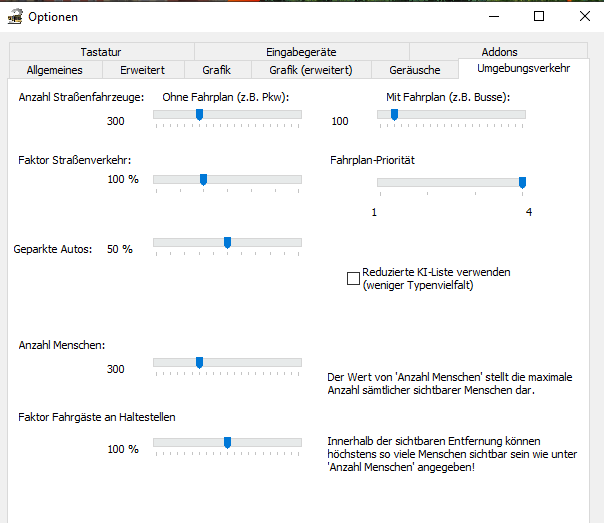Show the Geräusche tab
Image resolution: width=604 pixels, height=523 pixels.
coord(414,70)
